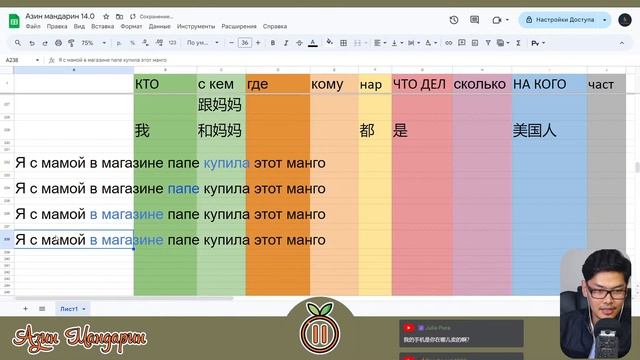Open the account avatar
This screenshot has height=360, width=640.
click(625, 20)
